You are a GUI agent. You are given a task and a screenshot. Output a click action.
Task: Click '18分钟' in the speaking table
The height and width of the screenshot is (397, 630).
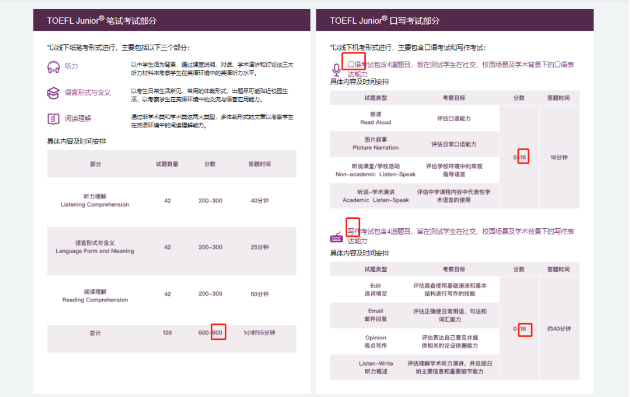pos(559,158)
